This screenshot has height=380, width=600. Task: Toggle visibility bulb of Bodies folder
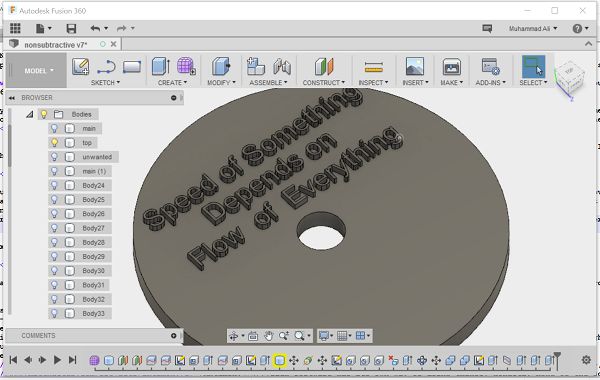click(44, 114)
